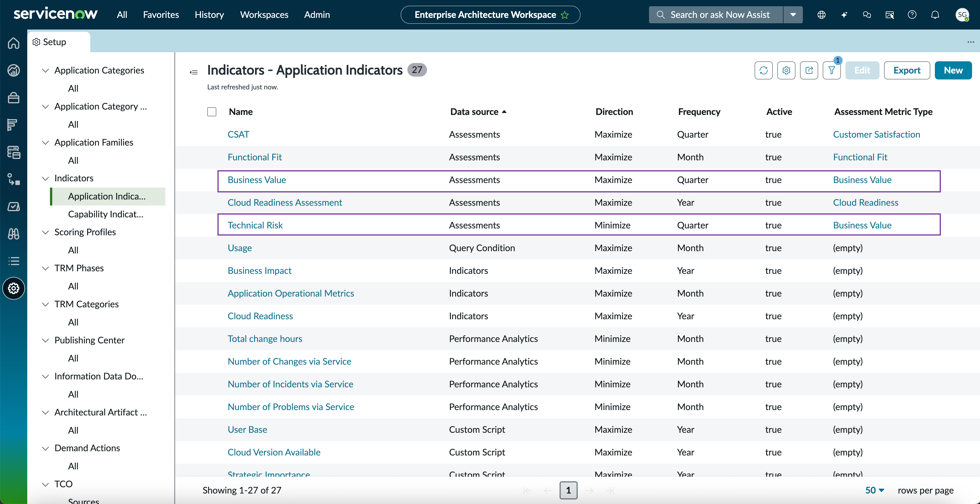Tick the select-all checkbox in the table header
980x504 pixels.
point(212,112)
